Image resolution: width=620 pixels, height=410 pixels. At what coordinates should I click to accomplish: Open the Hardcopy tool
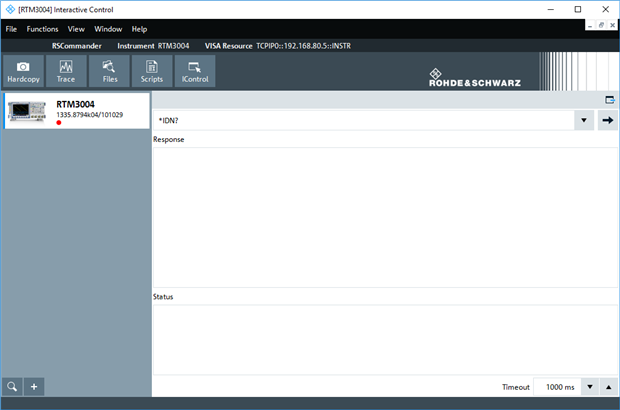(x=22, y=71)
